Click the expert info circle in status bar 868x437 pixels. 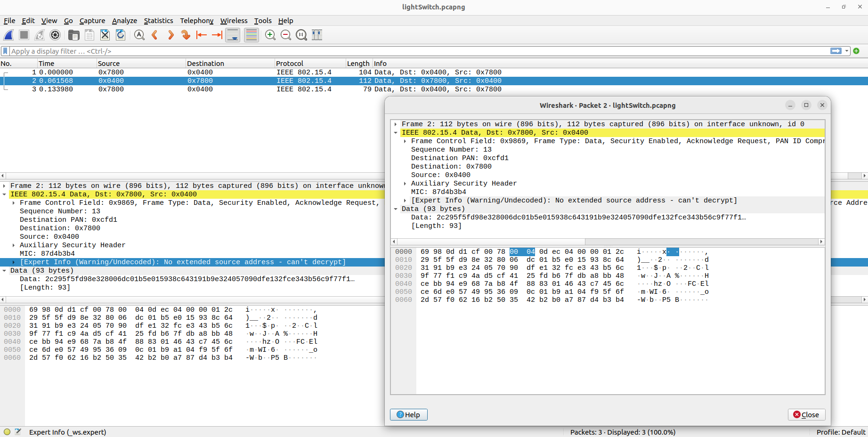[x=6, y=432]
